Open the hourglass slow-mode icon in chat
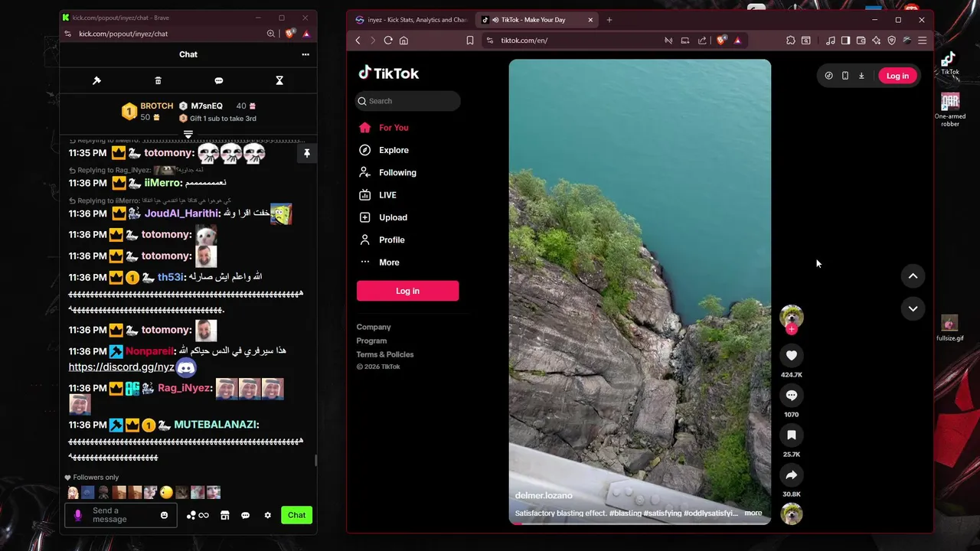Screen dimensions: 980x551 279,80
